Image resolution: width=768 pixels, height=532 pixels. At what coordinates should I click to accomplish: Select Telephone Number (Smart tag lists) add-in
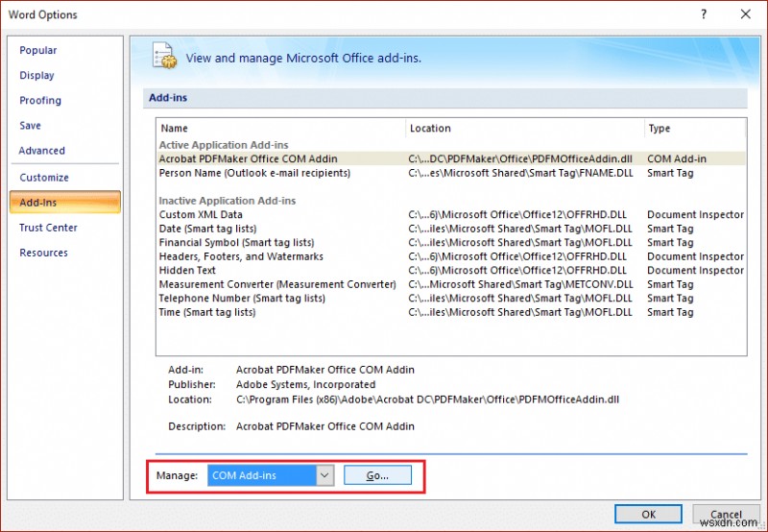coord(451,298)
